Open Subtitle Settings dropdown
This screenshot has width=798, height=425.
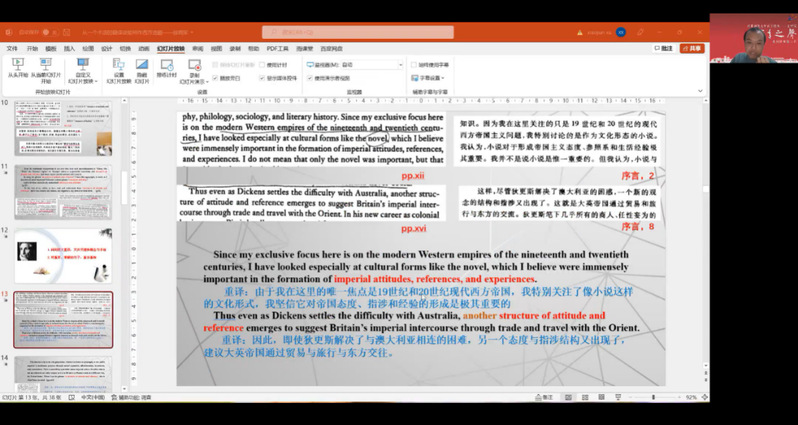(x=428, y=78)
